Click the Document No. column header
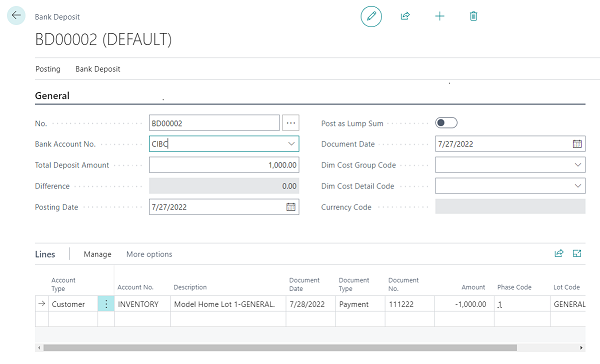The width and height of the screenshot is (600, 364). click(403, 284)
